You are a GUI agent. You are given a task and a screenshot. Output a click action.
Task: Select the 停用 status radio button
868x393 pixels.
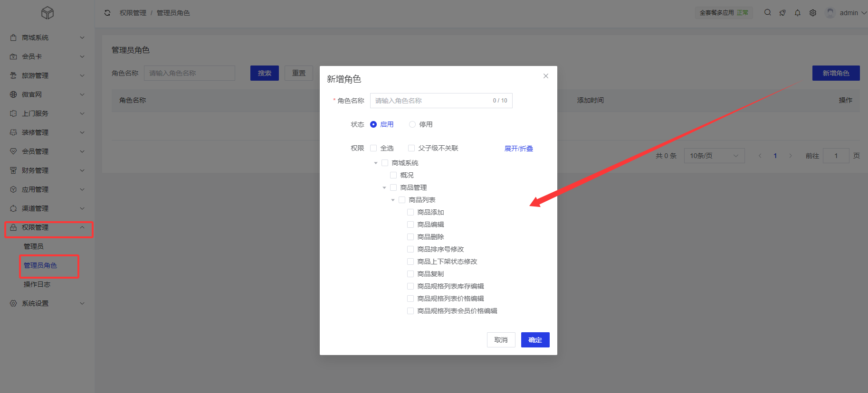click(x=412, y=124)
